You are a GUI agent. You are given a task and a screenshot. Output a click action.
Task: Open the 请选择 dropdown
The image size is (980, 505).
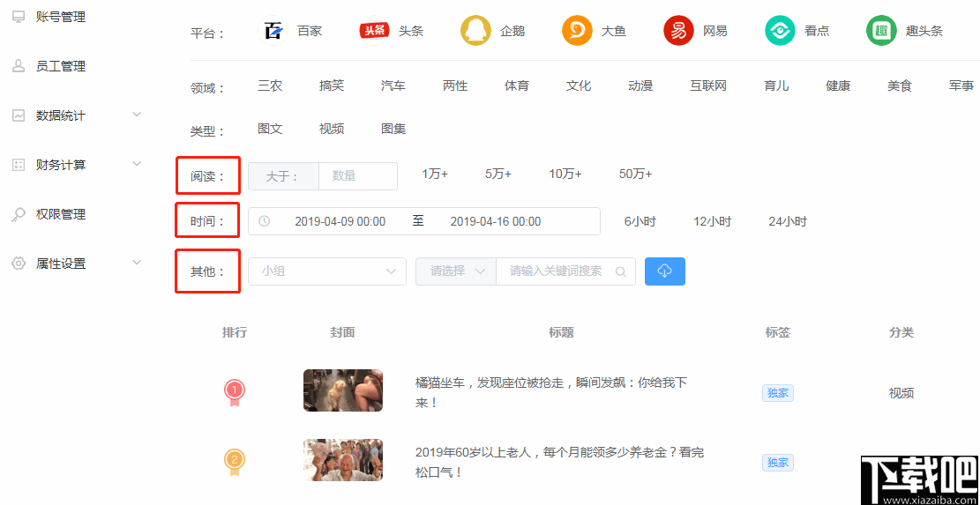tap(456, 271)
